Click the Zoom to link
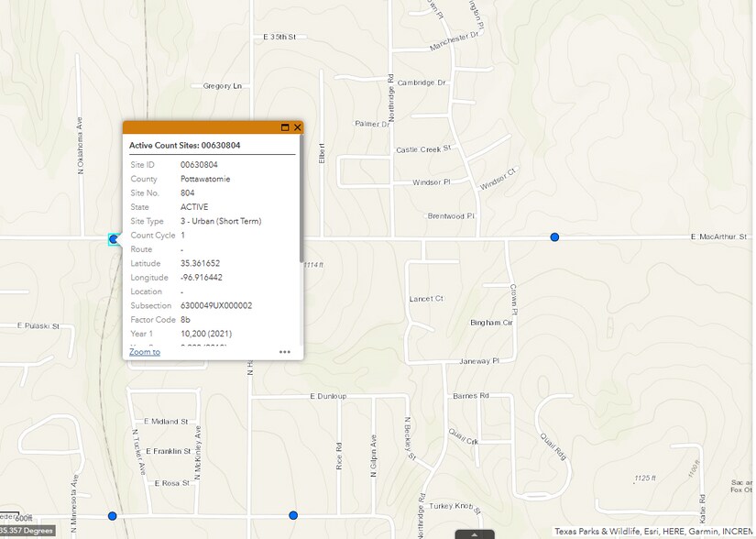Viewport: 756px width, 539px height. (x=145, y=352)
